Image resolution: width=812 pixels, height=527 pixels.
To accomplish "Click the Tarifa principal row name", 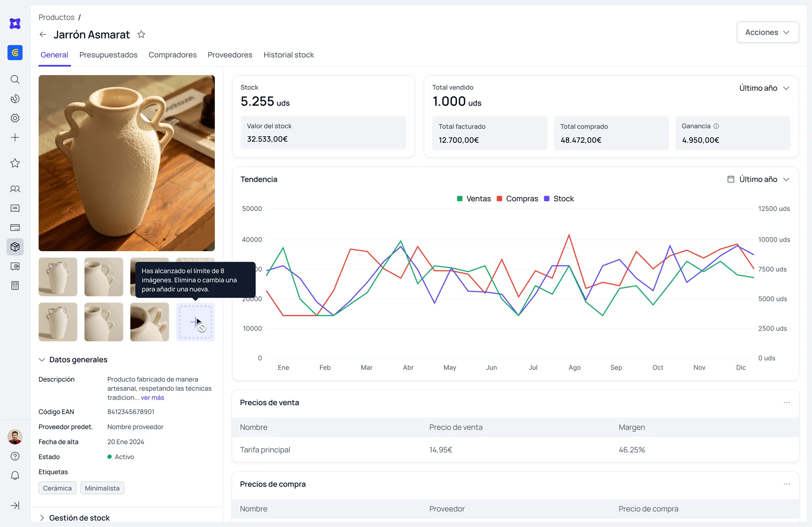I will coord(265,450).
